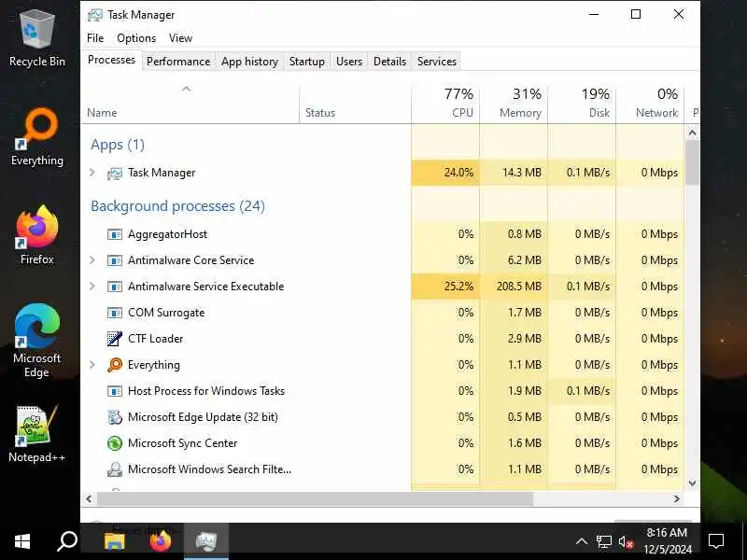Click the muted volume tray icon
This screenshot has width=747, height=560.
click(626, 542)
